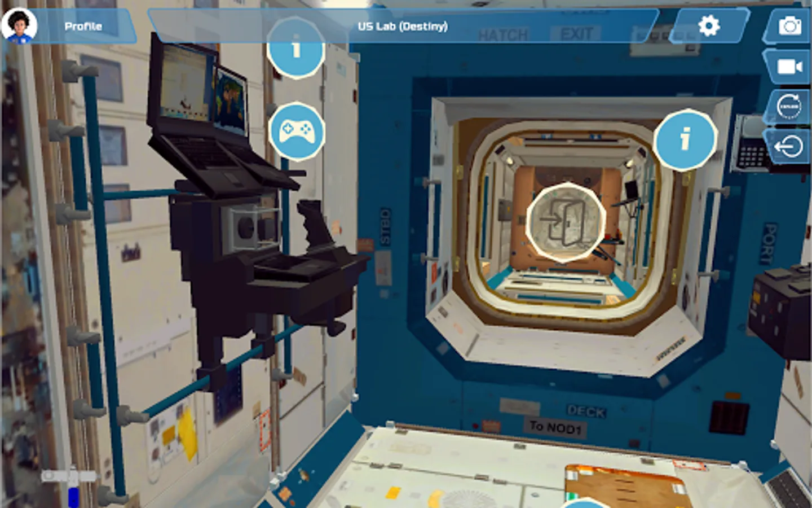Open the Profile button

[83, 26]
